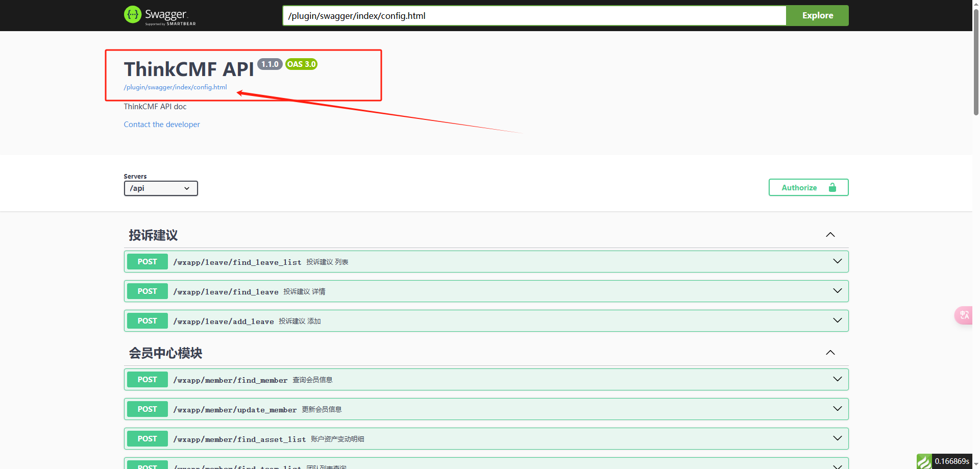
Task: Click POST badge for update_member
Action: (147, 409)
